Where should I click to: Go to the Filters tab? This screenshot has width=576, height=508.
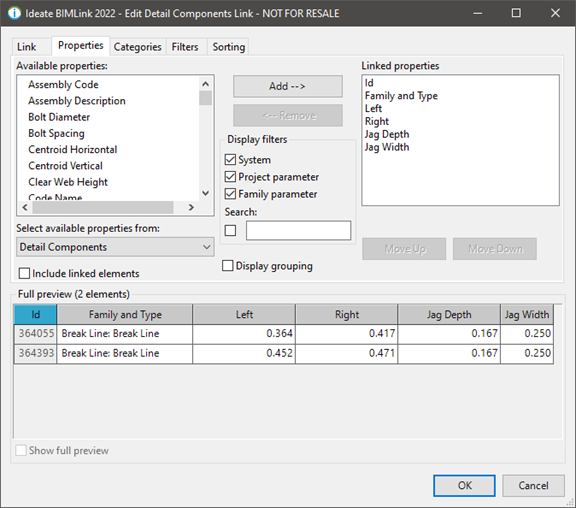pyautogui.click(x=185, y=47)
